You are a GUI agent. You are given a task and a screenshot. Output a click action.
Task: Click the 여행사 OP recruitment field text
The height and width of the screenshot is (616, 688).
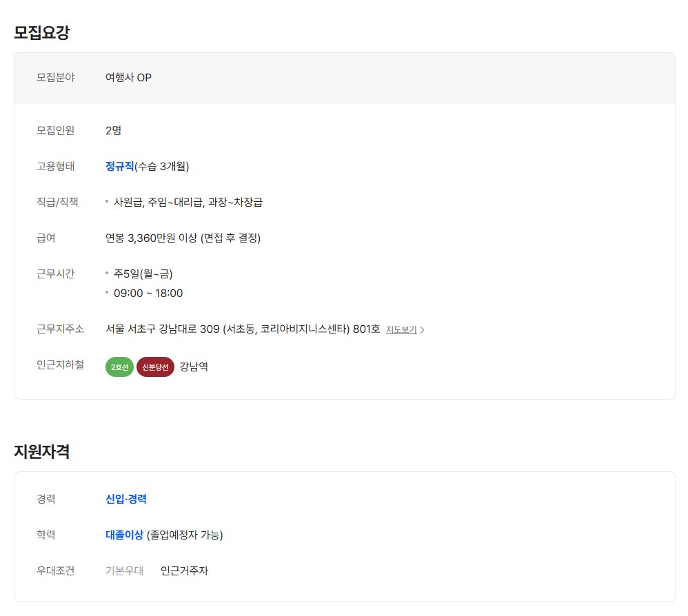point(128,77)
